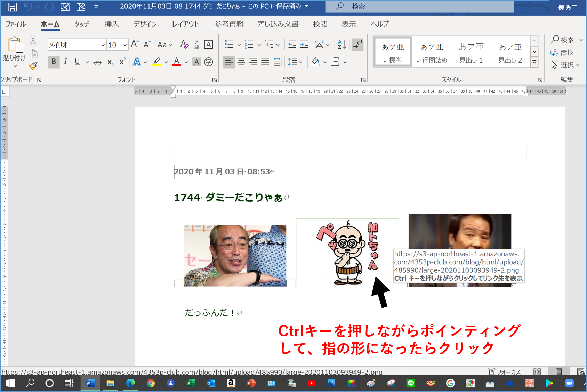Toggle Underline formatting
Screen dimensions: 587x392
pos(77,62)
